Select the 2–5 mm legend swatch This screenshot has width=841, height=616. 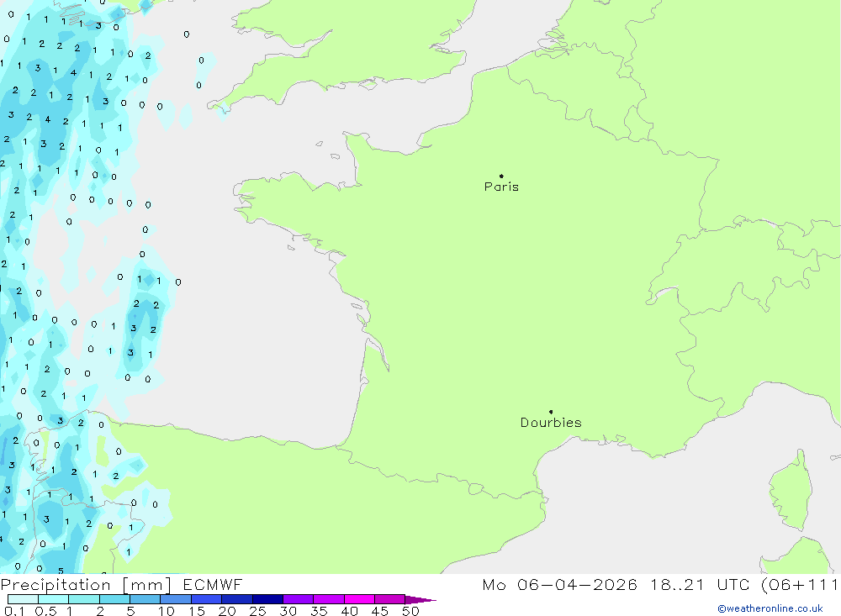coord(114,599)
